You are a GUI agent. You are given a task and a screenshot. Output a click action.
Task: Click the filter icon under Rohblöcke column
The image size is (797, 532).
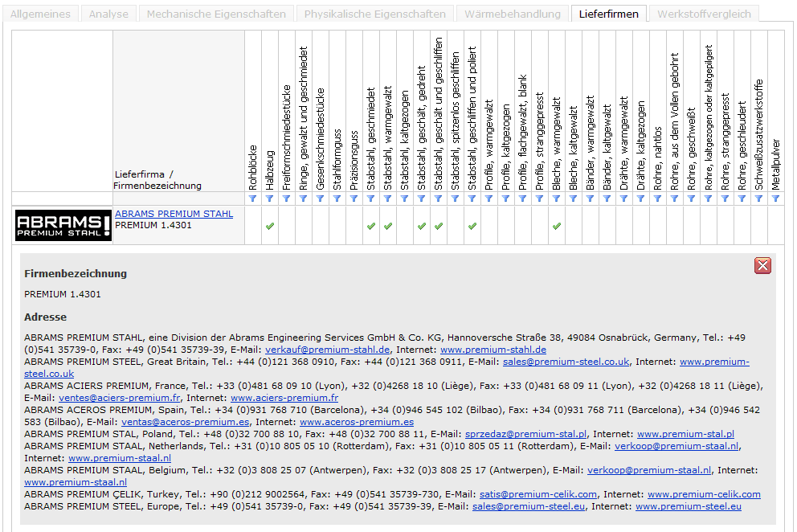(x=253, y=198)
